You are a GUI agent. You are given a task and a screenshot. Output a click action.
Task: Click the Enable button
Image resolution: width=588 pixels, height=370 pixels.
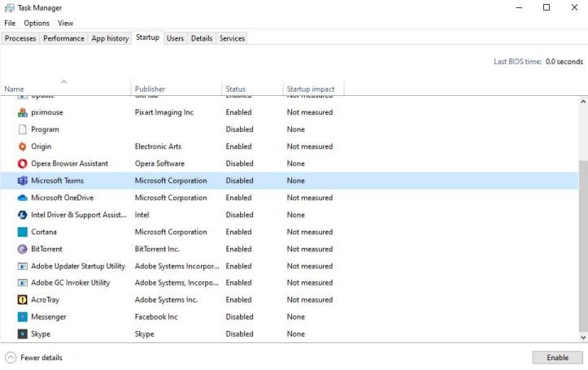[557, 358]
